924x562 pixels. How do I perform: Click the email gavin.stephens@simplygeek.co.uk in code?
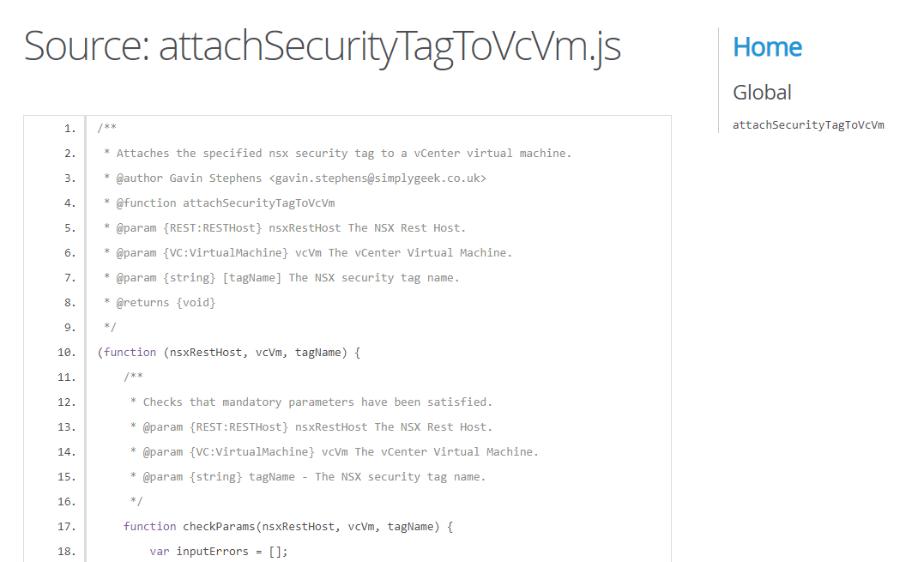pyautogui.click(x=377, y=178)
